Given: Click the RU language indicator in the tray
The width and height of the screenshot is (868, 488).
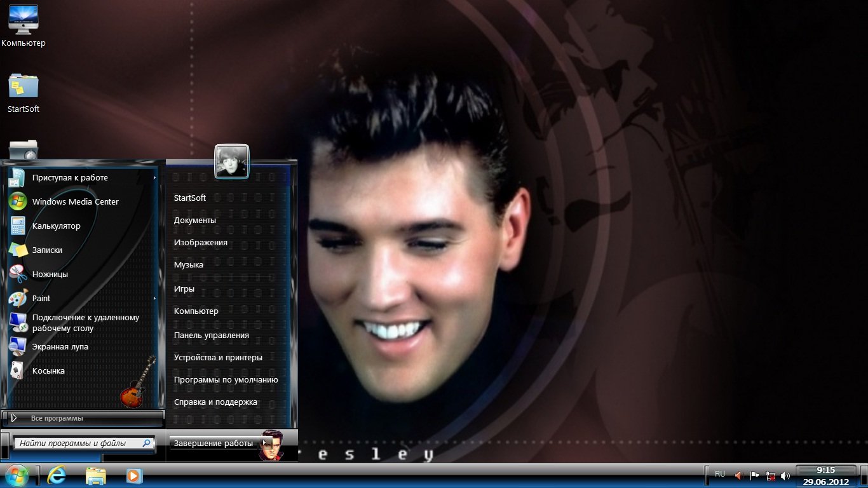Looking at the screenshot, I should pos(719,474).
